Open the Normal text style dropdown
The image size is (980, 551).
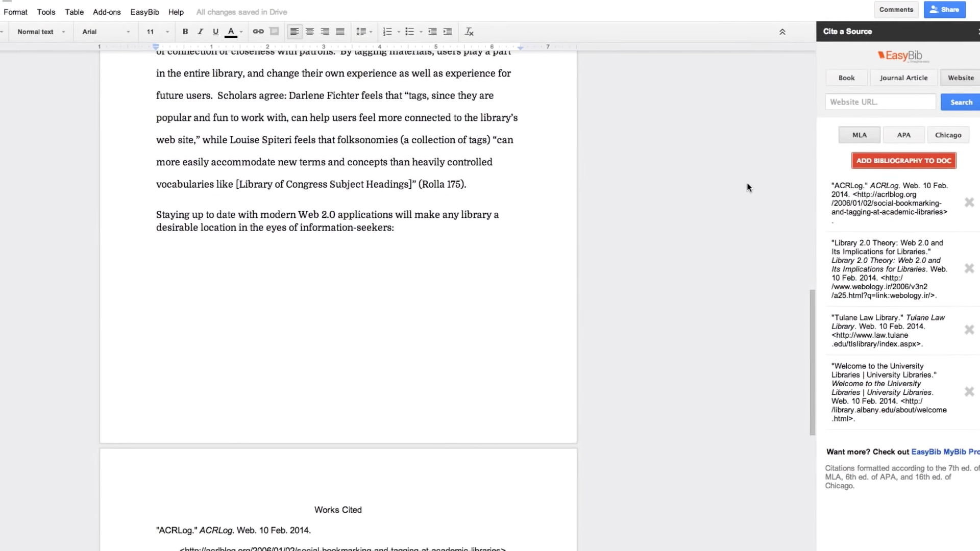(x=41, y=32)
